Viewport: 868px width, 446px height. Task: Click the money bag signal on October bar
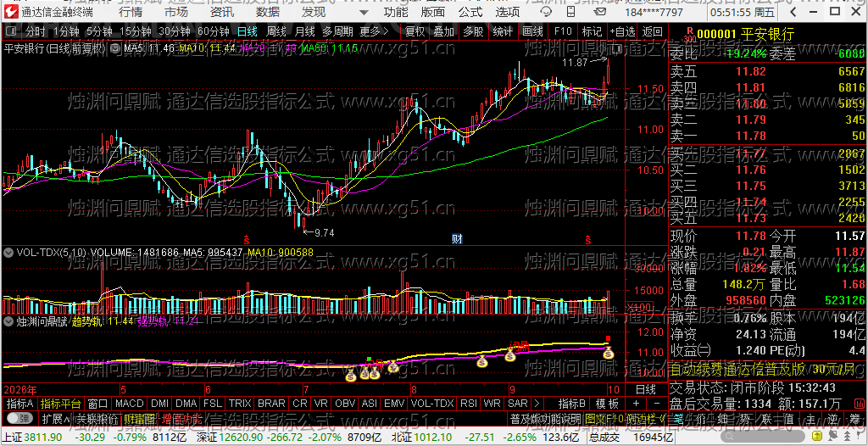[x=608, y=353]
